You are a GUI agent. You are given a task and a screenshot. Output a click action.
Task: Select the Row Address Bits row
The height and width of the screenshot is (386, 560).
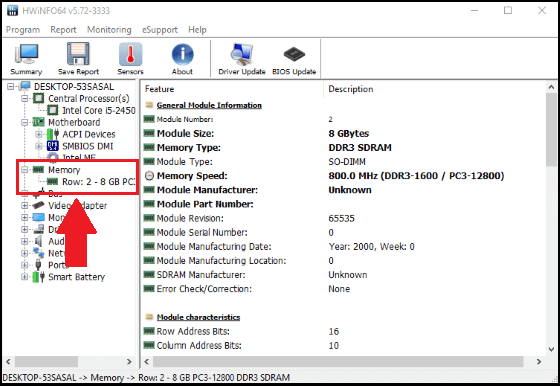pyautogui.click(x=344, y=331)
